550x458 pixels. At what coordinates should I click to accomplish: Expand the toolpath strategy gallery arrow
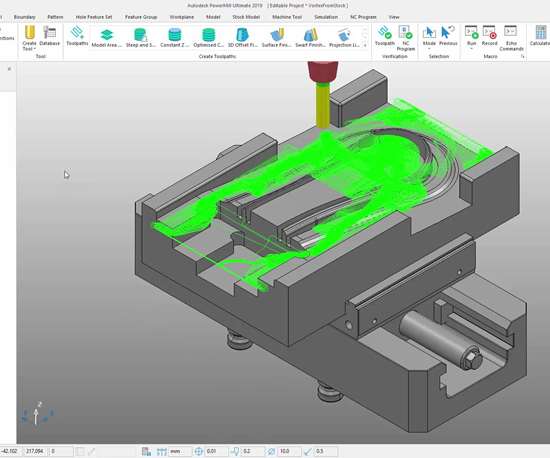pos(365,45)
